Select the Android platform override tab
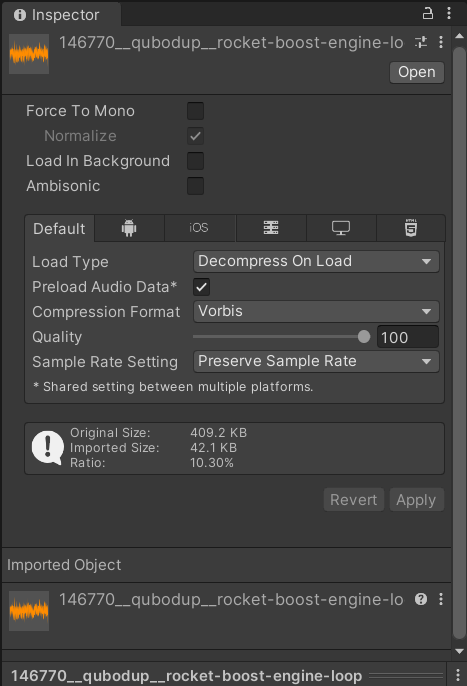The width and height of the screenshot is (467, 686). [x=129, y=228]
